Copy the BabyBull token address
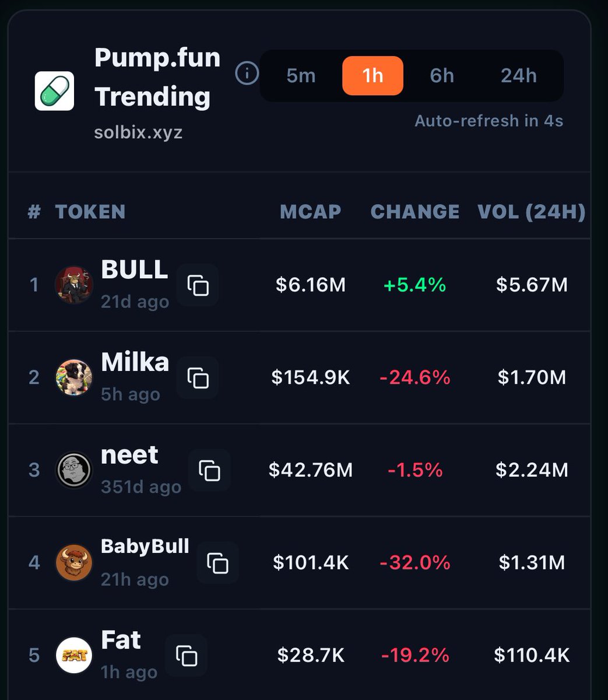This screenshot has width=608, height=700. pos(217,563)
